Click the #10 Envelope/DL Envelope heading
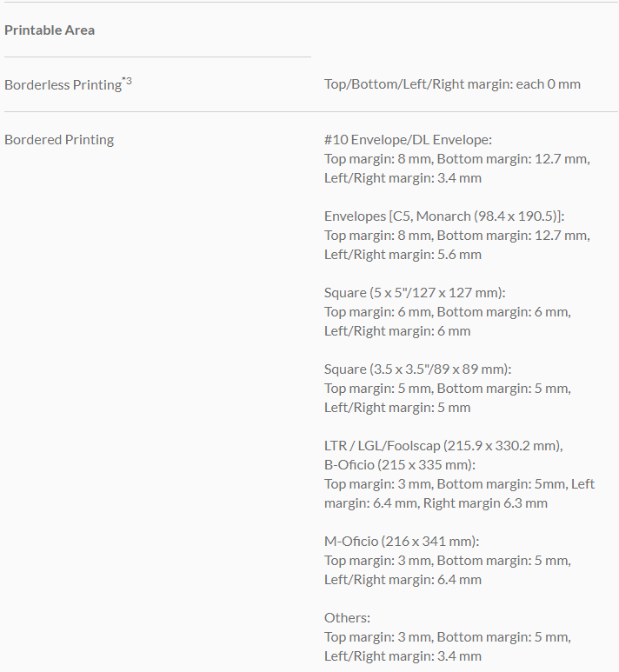This screenshot has height=672, width=619. point(408,139)
